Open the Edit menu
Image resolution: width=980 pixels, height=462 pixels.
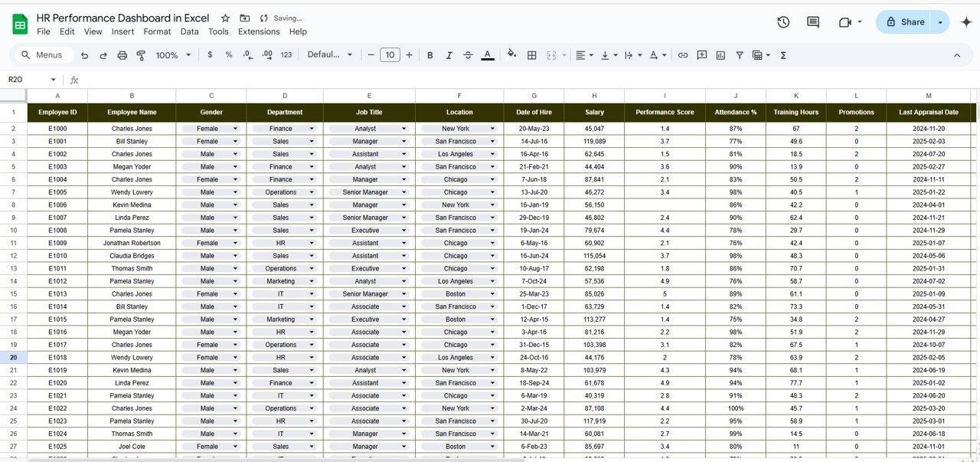67,32
